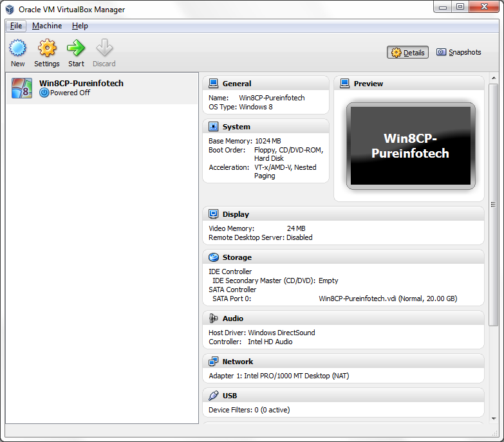Click the 'Name: Win8CP-Pureinfotech' text
The height and width of the screenshot is (442, 504).
(x=256, y=98)
